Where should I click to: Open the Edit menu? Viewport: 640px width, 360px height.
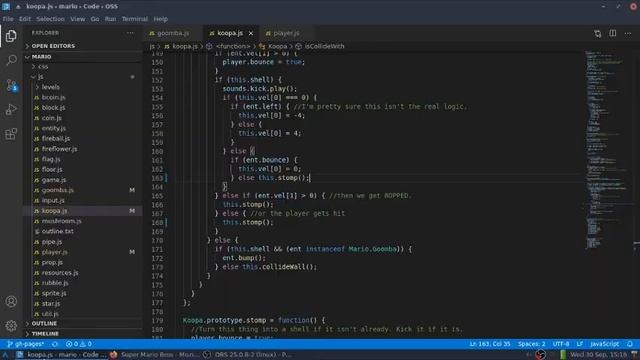pyautogui.click(x=25, y=19)
